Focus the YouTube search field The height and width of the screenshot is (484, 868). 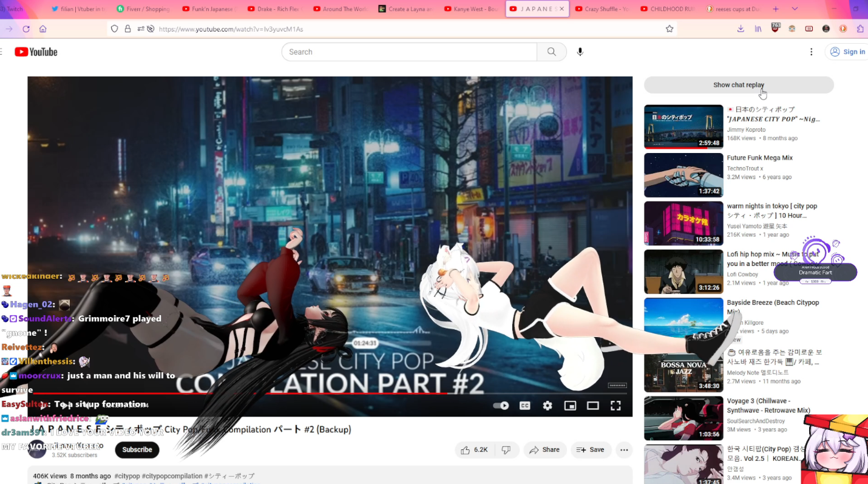pyautogui.click(x=409, y=52)
